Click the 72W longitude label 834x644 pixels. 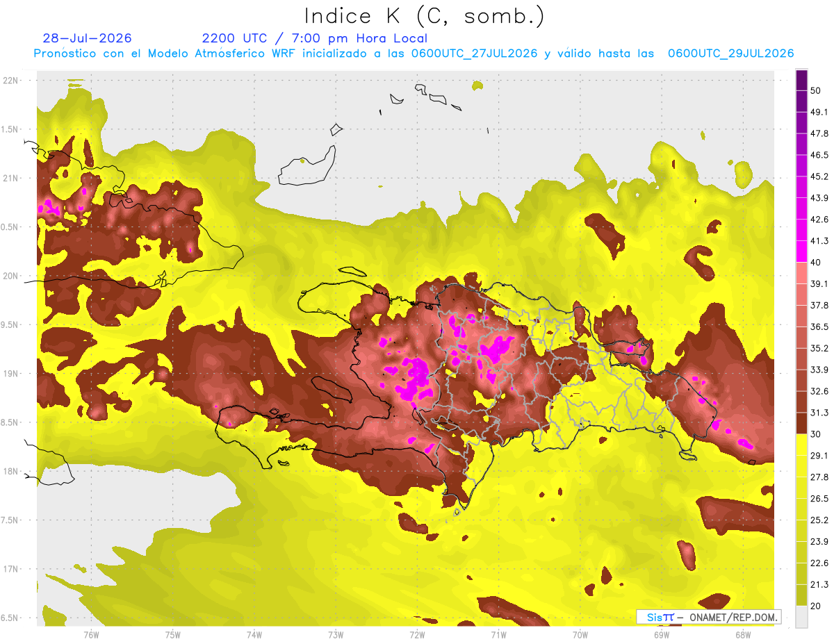417,635
